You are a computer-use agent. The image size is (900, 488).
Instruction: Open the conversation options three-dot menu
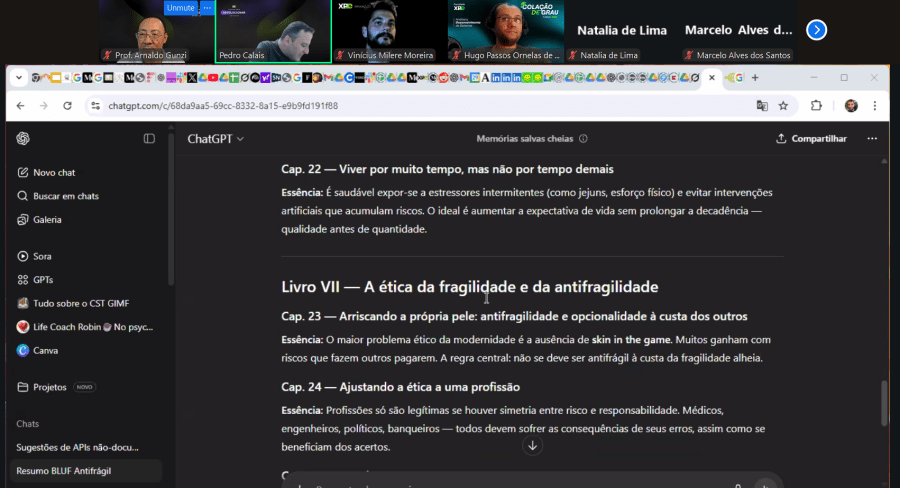tap(872, 139)
